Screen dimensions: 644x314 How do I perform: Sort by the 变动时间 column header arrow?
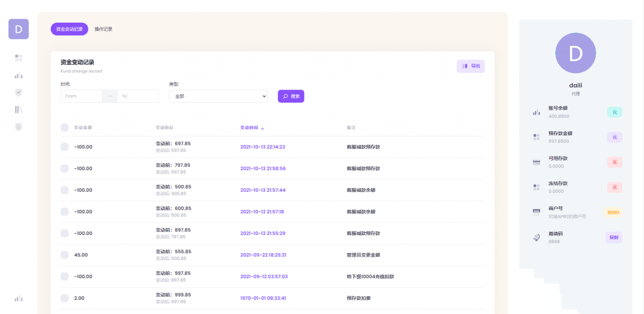[263, 128]
